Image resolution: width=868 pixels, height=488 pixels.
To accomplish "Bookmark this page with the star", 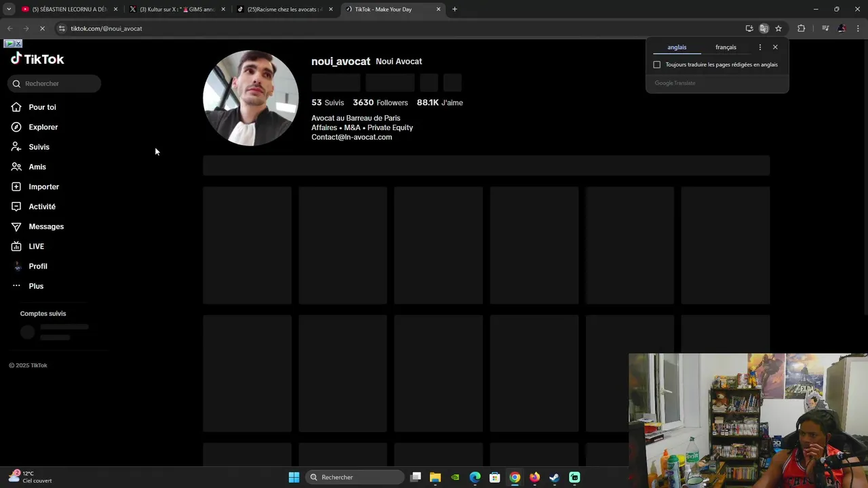I will click(778, 28).
